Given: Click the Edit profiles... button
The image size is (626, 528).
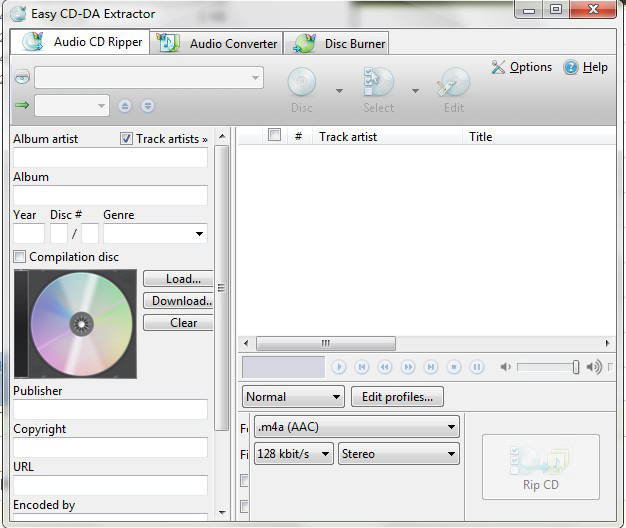Looking at the screenshot, I should (397, 397).
